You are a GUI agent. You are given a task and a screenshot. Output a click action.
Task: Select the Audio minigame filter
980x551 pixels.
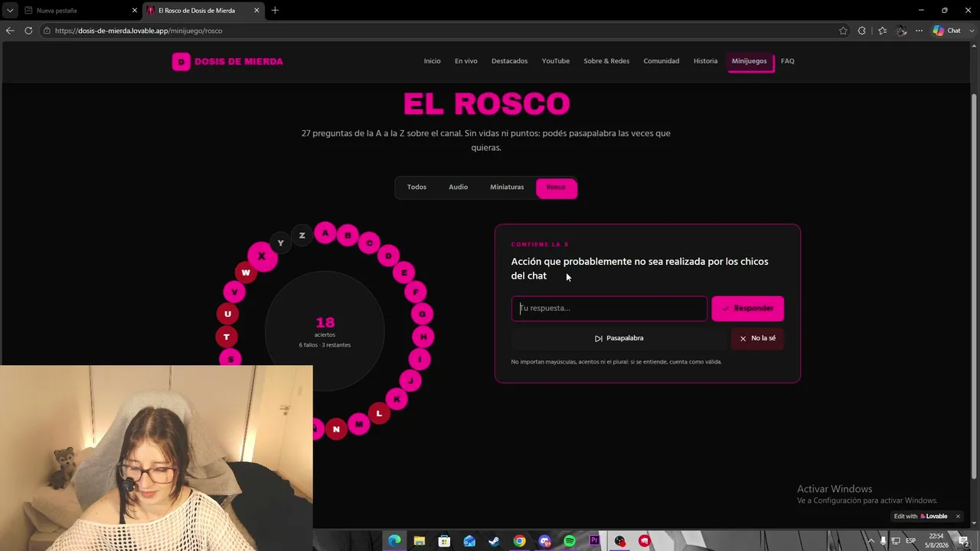click(458, 187)
